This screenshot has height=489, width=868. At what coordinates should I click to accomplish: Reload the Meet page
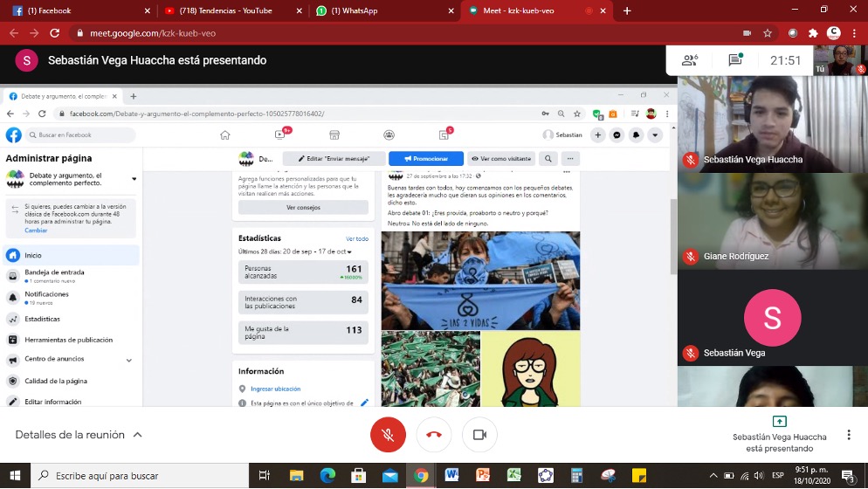[55, 33]
